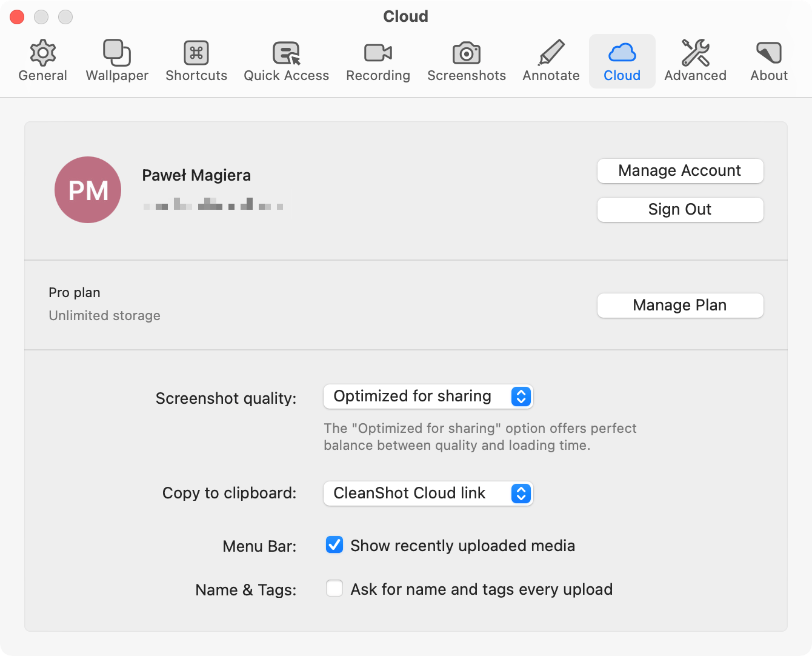This screenshot has width=812, height=656.
Task: Select the Quick Access toolbar icon
Action: [x=286, y=54]
